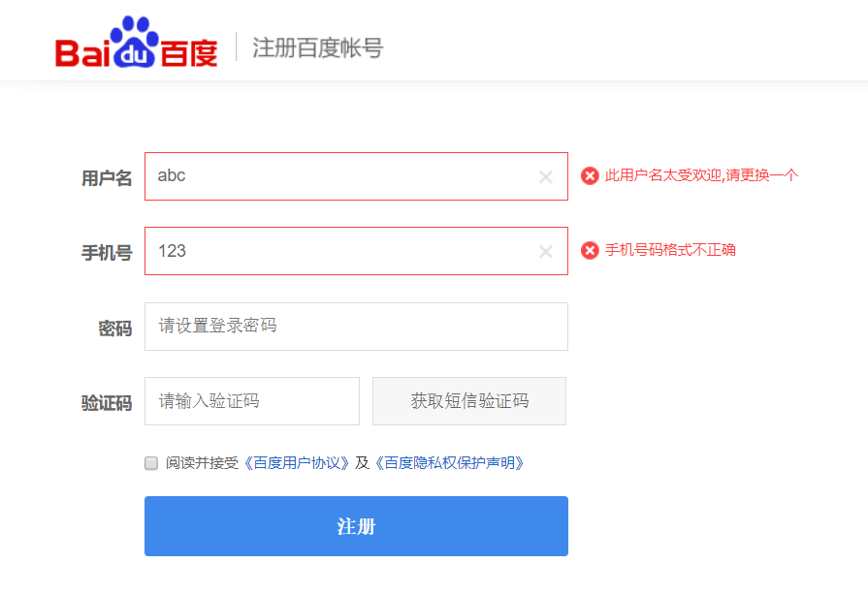Viewport: 868px width, 595px height.
Task: Click the 手机号 field label
Action: coord(107,254)
